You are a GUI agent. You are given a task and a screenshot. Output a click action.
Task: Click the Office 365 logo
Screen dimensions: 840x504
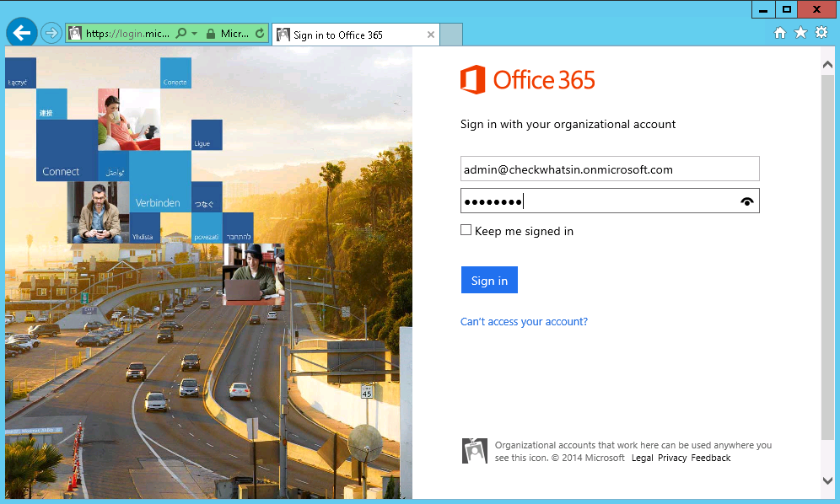[528, 80]
